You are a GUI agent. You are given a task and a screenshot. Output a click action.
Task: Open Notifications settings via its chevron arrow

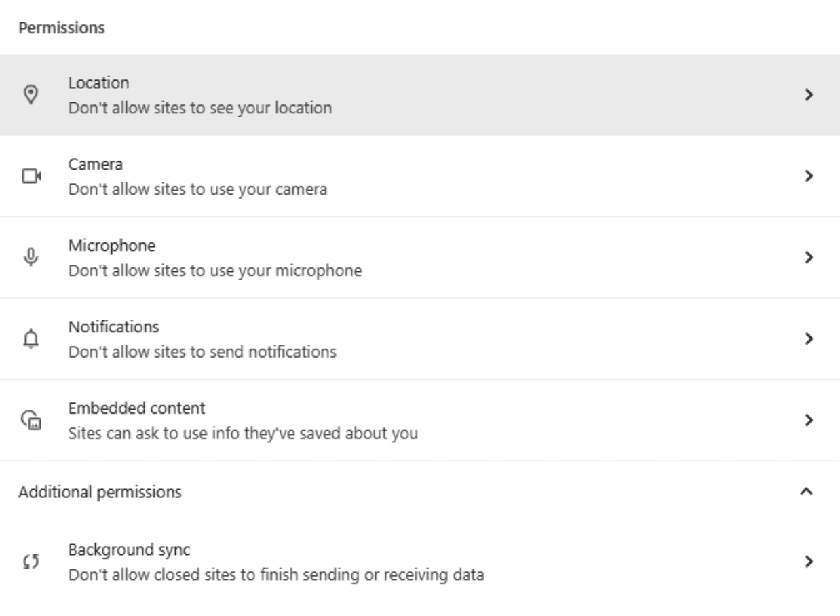click(x=808, y=339)
